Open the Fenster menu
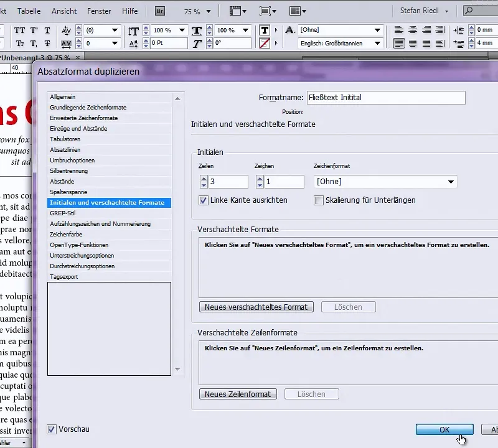 coord(99,11)
